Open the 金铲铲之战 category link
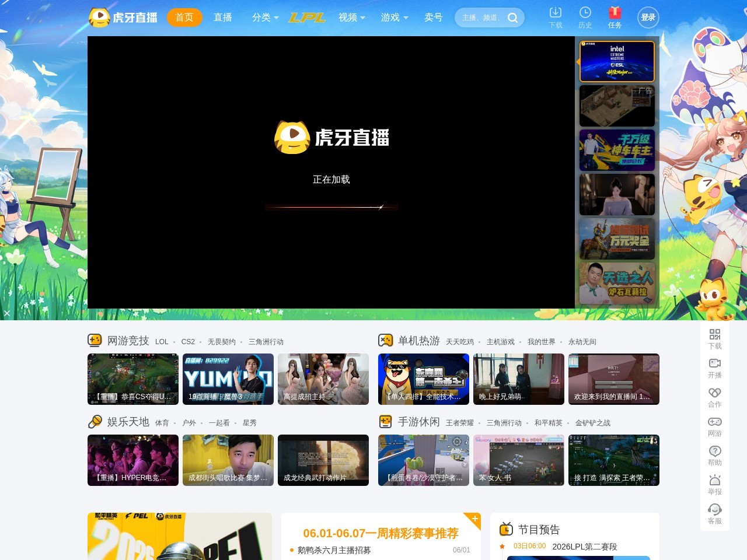 593,423
